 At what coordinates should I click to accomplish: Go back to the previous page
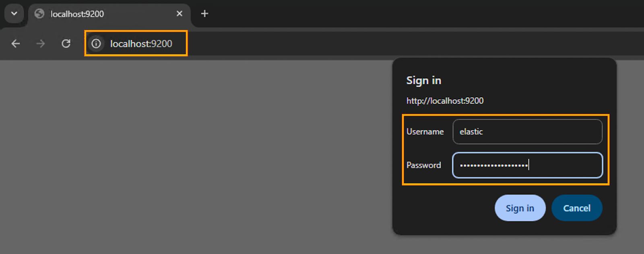(16, 43)
